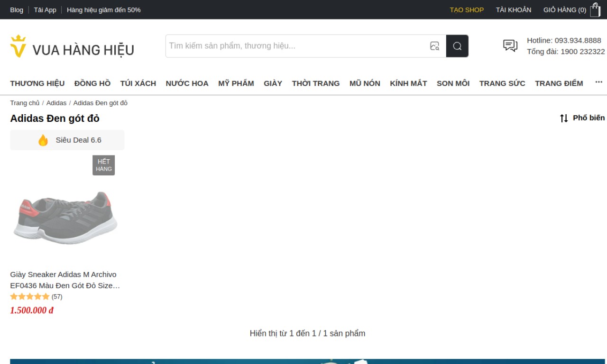The width and height of the screenshot is (607, 364).
Task: Open the THƯƠNG HIỆU menu
Action: (37, 83)
